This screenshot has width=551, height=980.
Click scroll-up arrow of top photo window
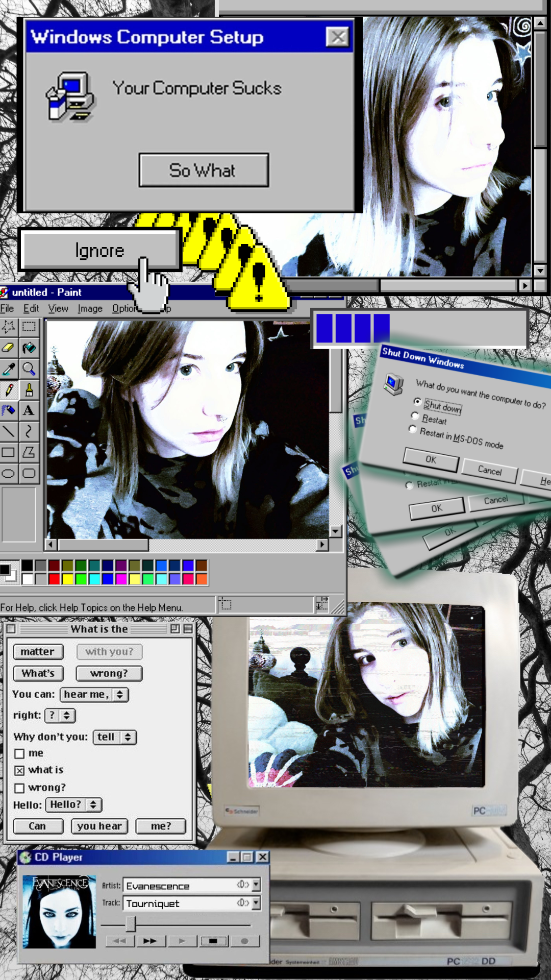pos(540,23)
